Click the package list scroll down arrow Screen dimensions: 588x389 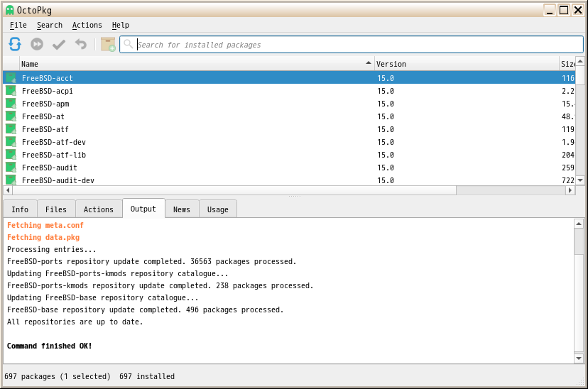point(580,180)
